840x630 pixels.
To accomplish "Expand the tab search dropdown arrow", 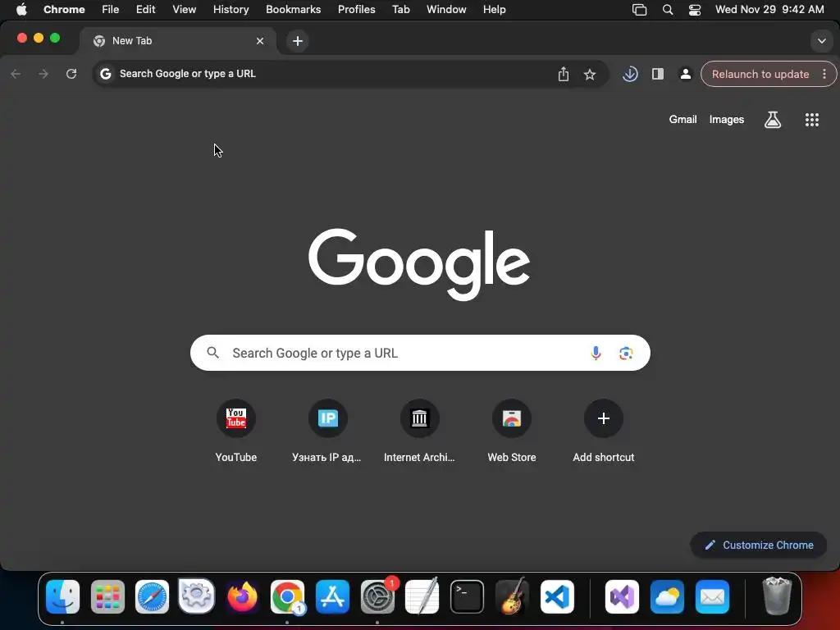I will coord(822,41).
